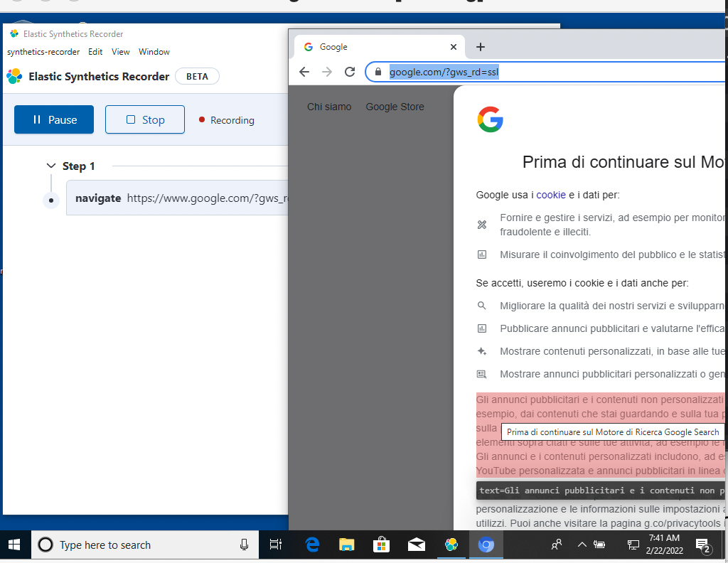Open Microsoft Edge from the taskbar

tap(312, 545)
